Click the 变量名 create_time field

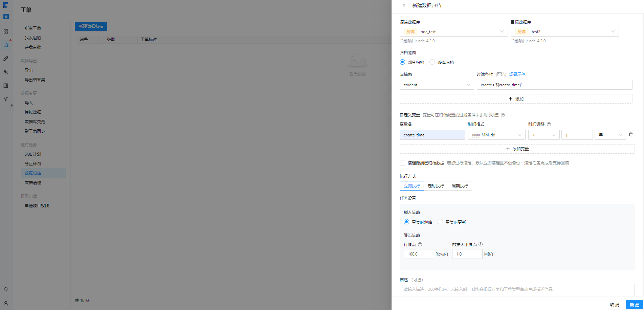(432, 135)
